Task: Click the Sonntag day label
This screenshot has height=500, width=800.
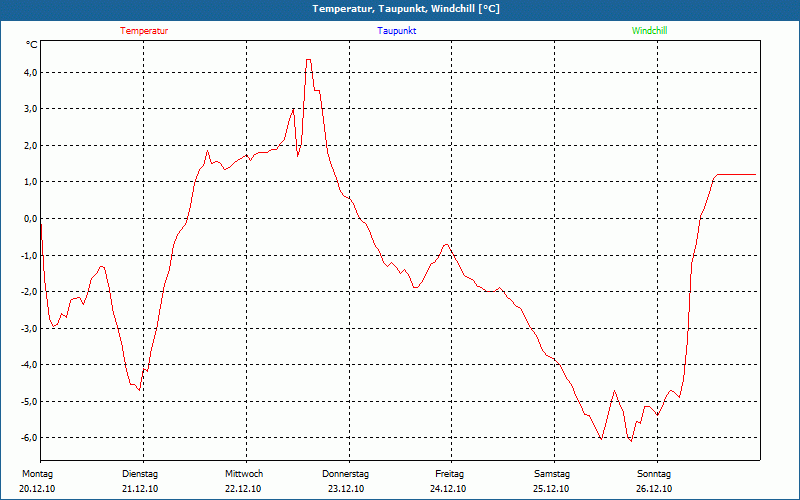Action: click(x=654, y=474)
